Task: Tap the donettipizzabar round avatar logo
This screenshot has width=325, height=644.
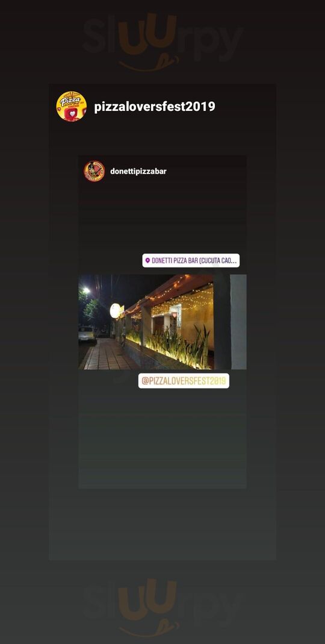Action: point(94,171)
